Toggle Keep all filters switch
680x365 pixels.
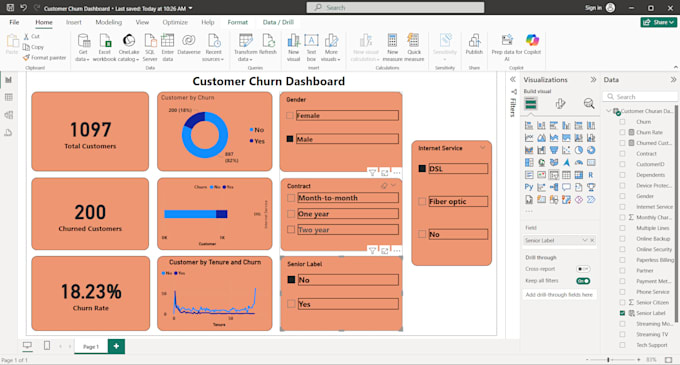click(583, 281)
